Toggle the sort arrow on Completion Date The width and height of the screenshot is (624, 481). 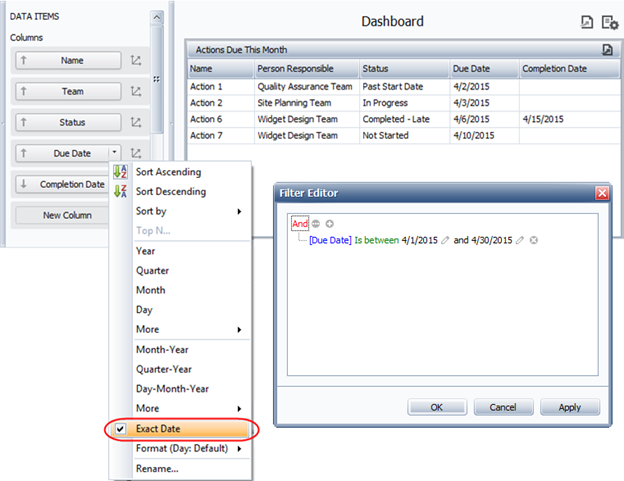pyautogui.click(x=23, y=184)
